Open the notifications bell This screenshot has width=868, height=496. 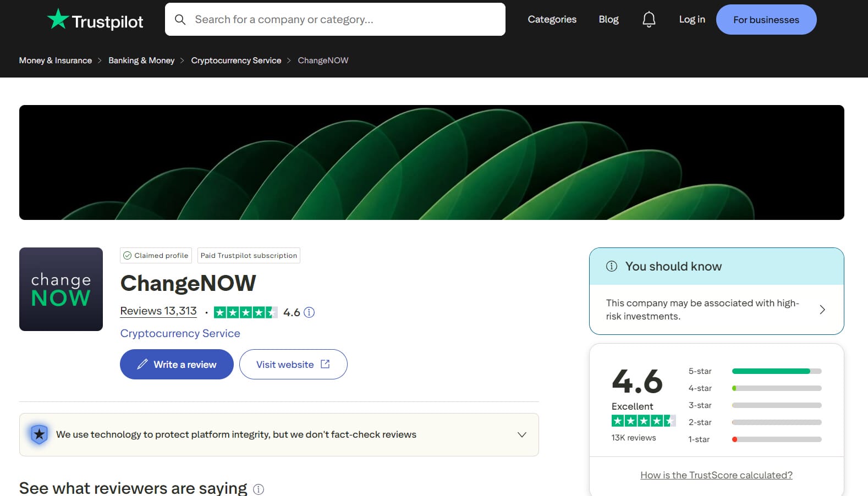pos(649,19)
